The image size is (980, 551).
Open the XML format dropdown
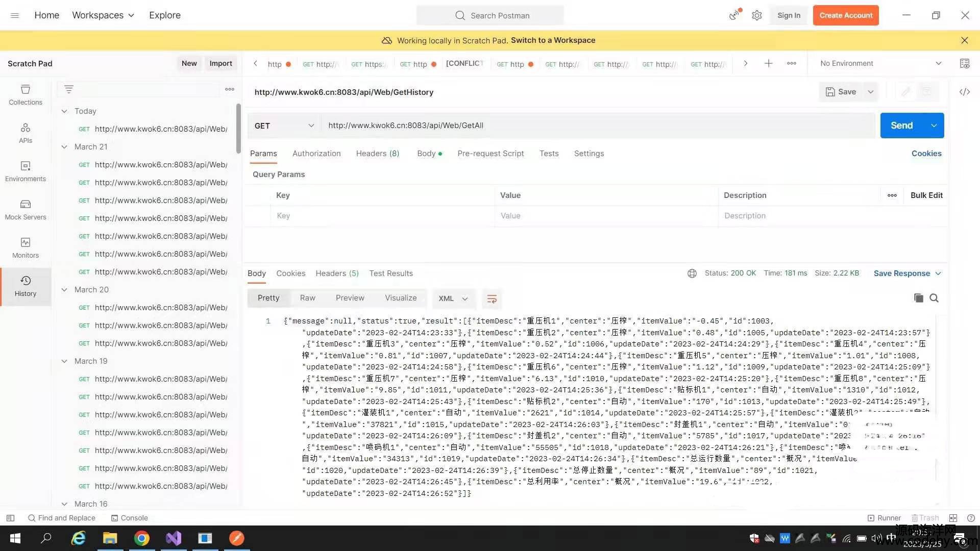coord(453,298)
